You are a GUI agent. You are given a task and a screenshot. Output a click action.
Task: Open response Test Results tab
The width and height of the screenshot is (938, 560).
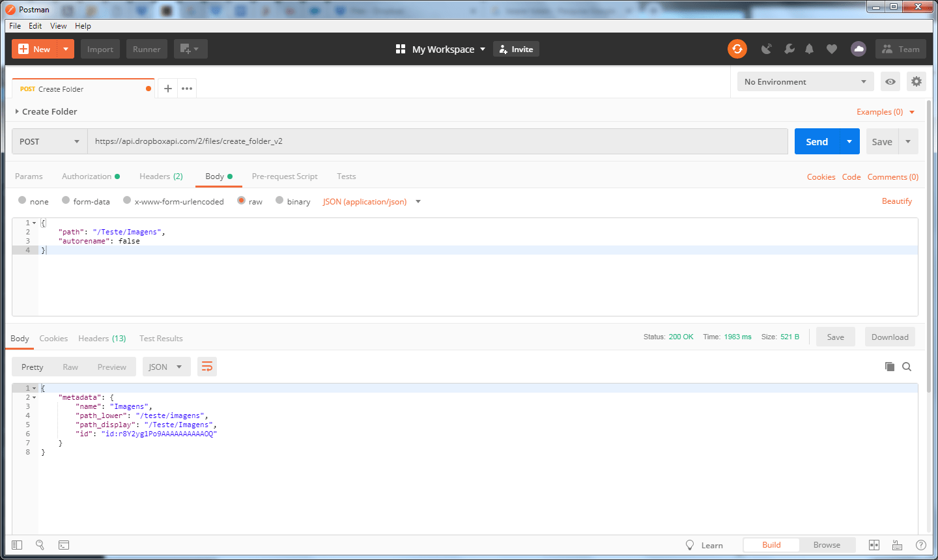pyautogui.click(x=161, y=339)
